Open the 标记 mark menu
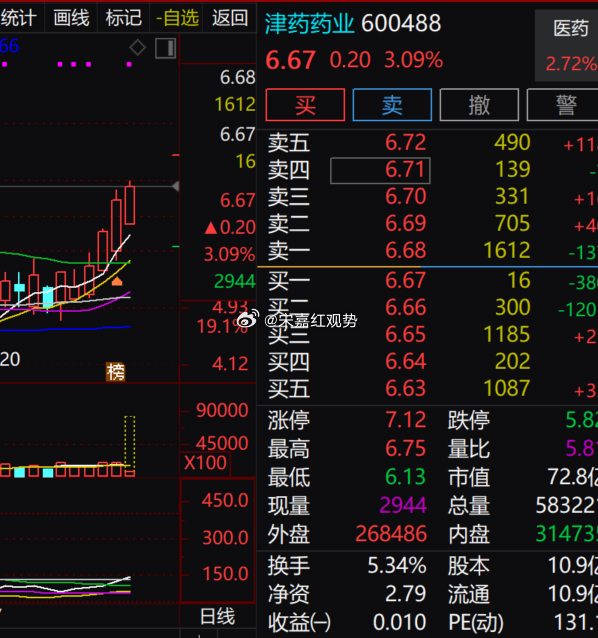598x638 pixels. tap(123, 18)
